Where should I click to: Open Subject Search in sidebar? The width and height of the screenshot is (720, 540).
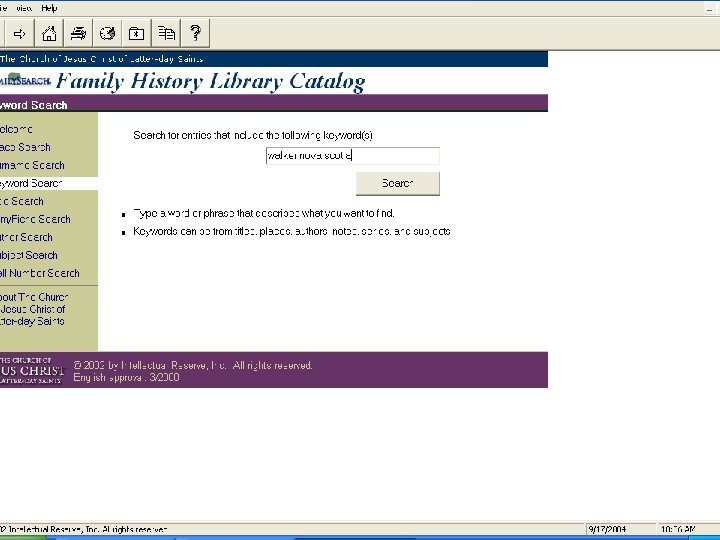click(x=29, y=255)
